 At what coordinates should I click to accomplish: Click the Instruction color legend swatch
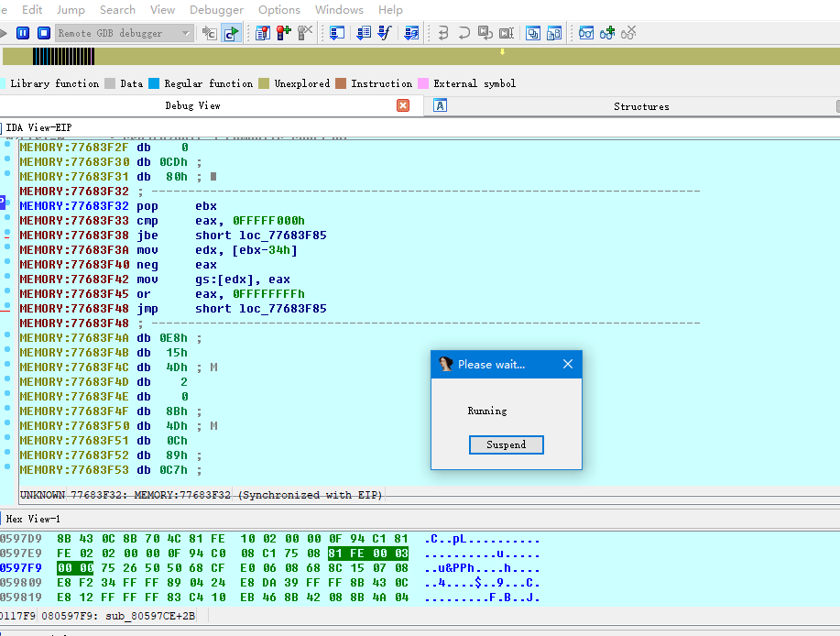point(341,83)
